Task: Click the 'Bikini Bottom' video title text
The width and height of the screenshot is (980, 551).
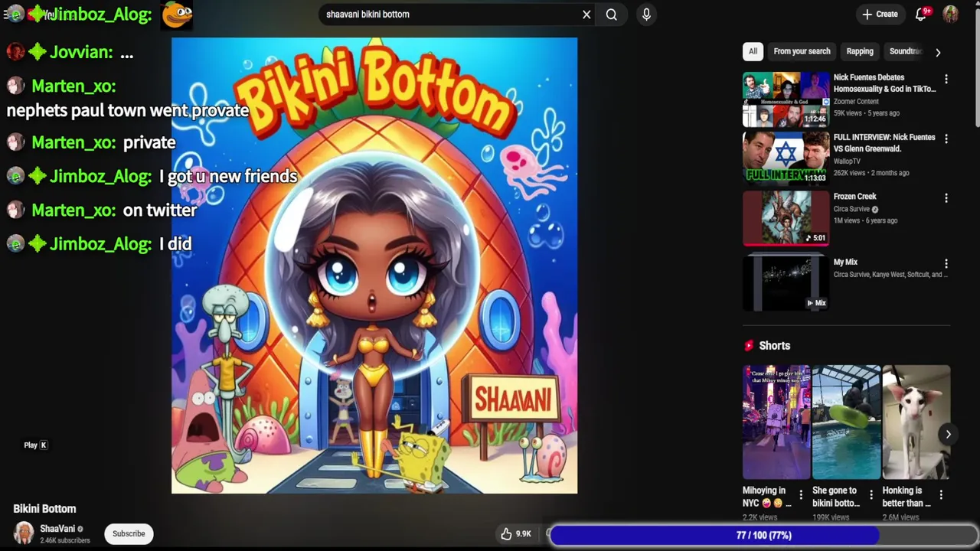Action: [x=44, y=508]
